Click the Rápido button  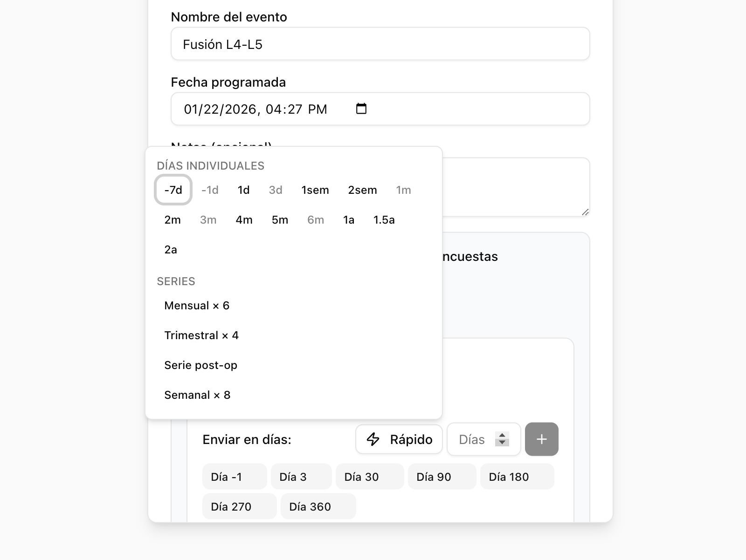coord(399,439)
